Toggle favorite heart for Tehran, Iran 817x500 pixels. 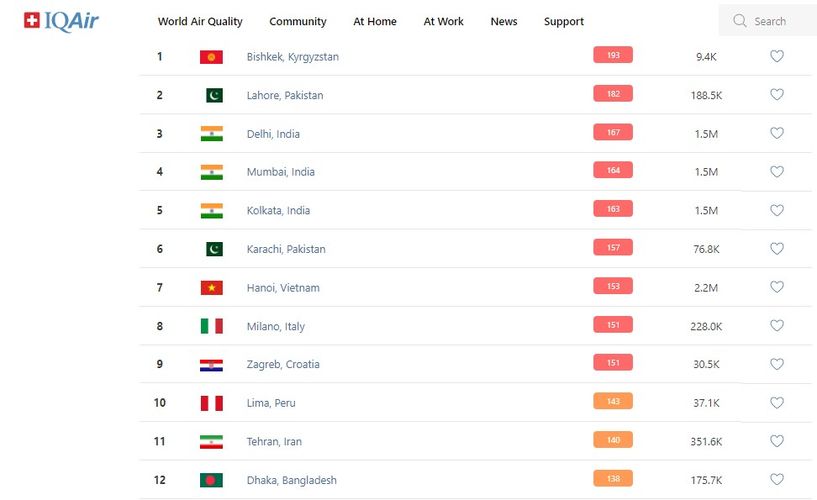point(776,441)
